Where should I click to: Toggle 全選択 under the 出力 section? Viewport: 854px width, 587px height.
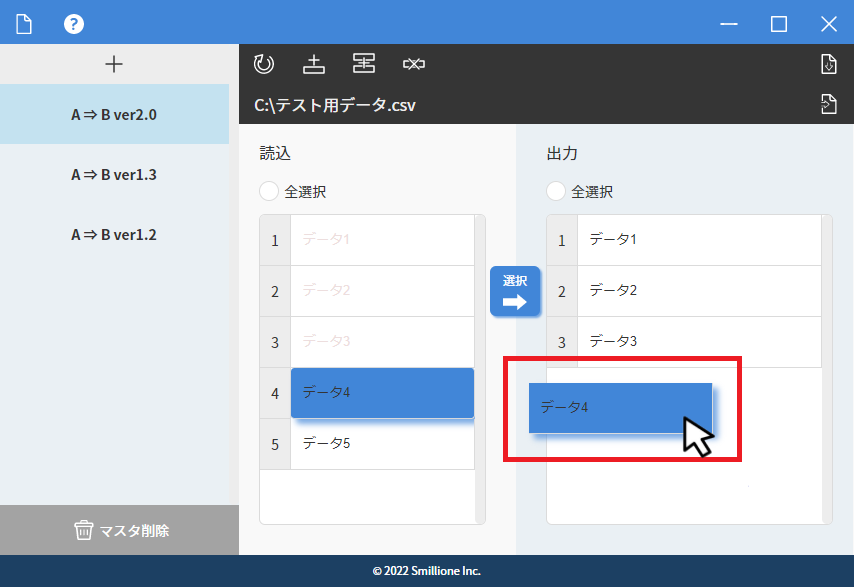click(x=556, y=191)
